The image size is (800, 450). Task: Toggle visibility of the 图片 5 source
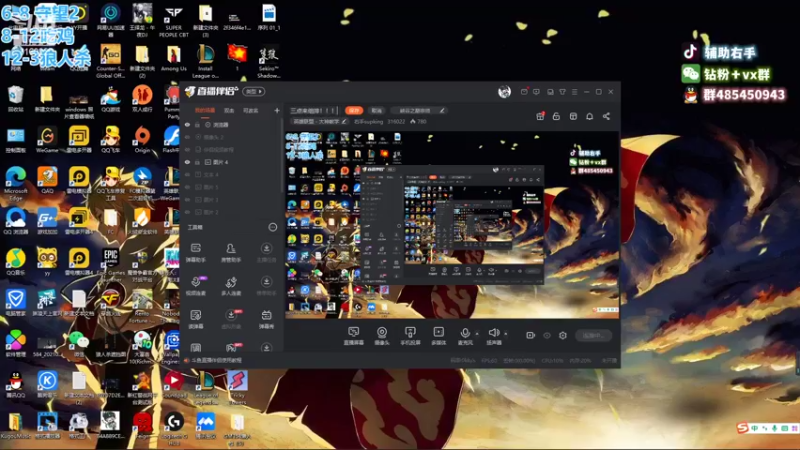click(187, 187)
